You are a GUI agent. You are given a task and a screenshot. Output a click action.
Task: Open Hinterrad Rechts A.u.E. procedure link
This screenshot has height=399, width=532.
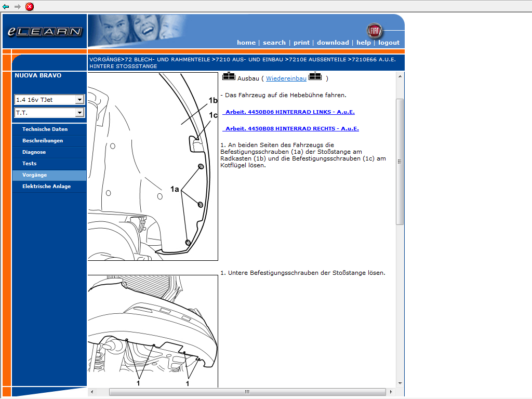(292, 129)
